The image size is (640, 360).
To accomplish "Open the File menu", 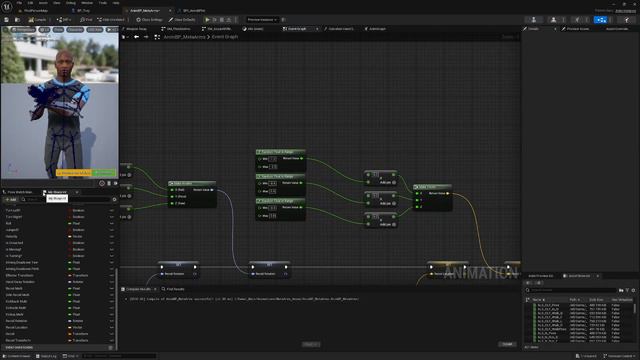I will 19,3.
